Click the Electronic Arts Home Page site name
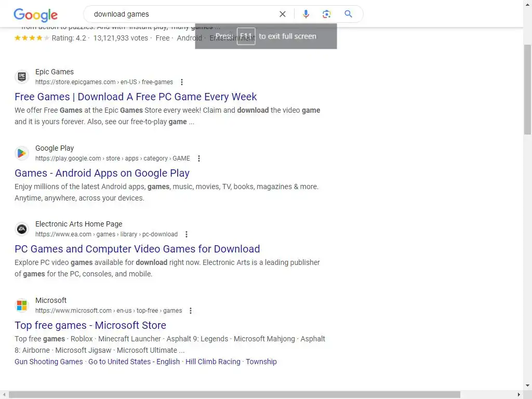The height and width of the screenshot is (399, 532). pyautogui.click(x=79, y=224)
